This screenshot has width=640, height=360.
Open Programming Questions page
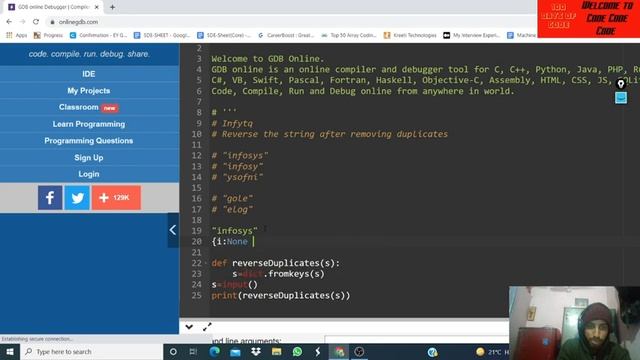pos(89,141)
